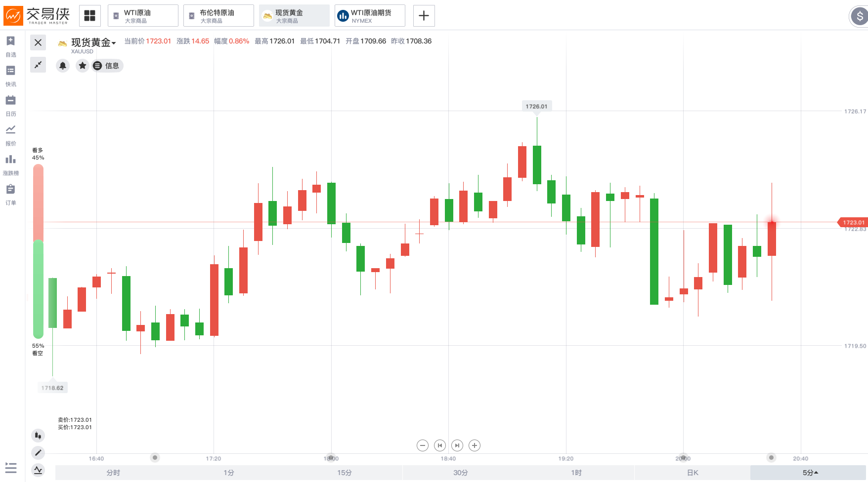
Task: Open the 订单 orders sidebar icon
Action: 10,194
